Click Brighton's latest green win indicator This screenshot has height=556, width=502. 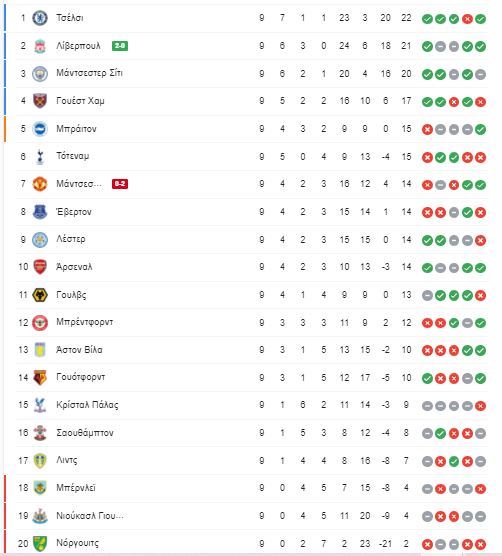click(480, 130)
